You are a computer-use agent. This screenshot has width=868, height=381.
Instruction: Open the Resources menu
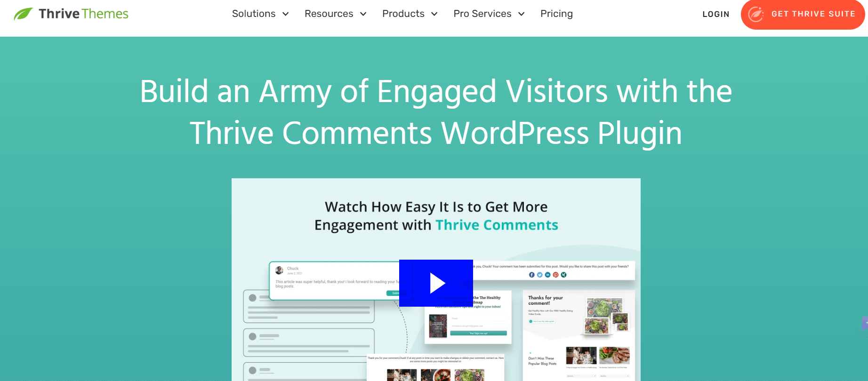pos(329,14)
